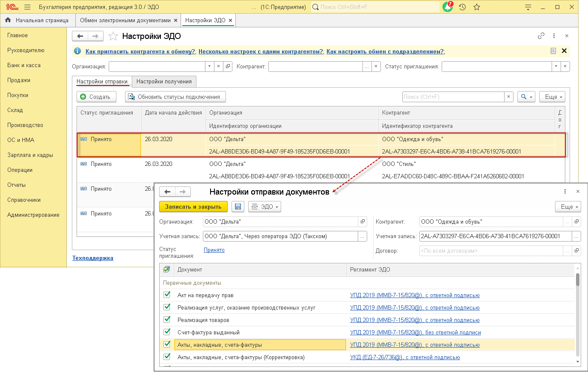Uncheck Счет-фактура выданный checkbox
The height and width of the screenshot is (372, 588).
click(x=167, y=332)
